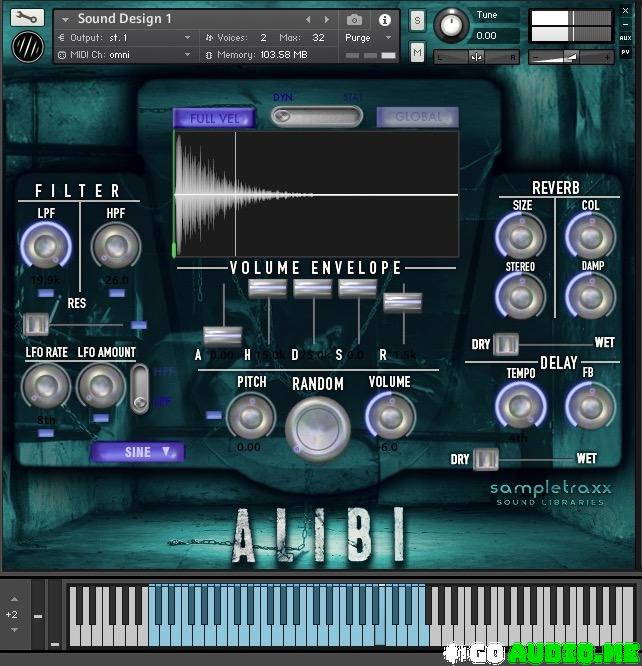Adjust the reverb STEREO knob
Viewport: 642px width, 666px height.
[x=521, y=296]
